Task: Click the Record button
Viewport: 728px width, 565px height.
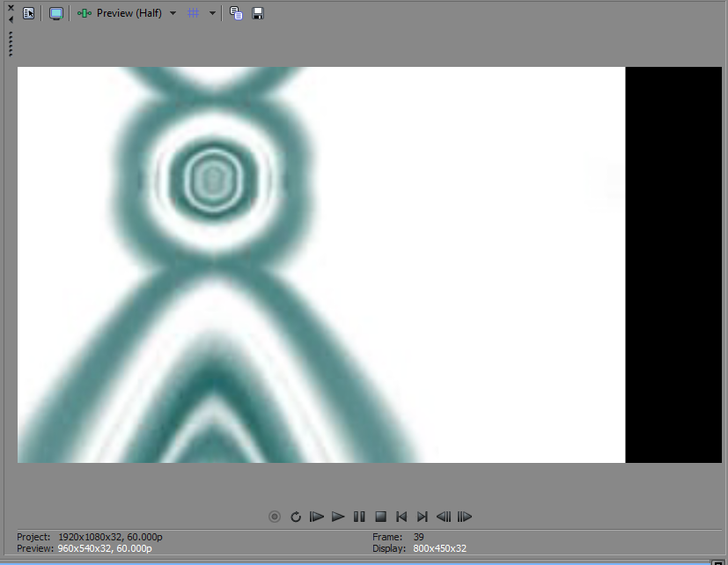Action: click(x=275, y=517)
